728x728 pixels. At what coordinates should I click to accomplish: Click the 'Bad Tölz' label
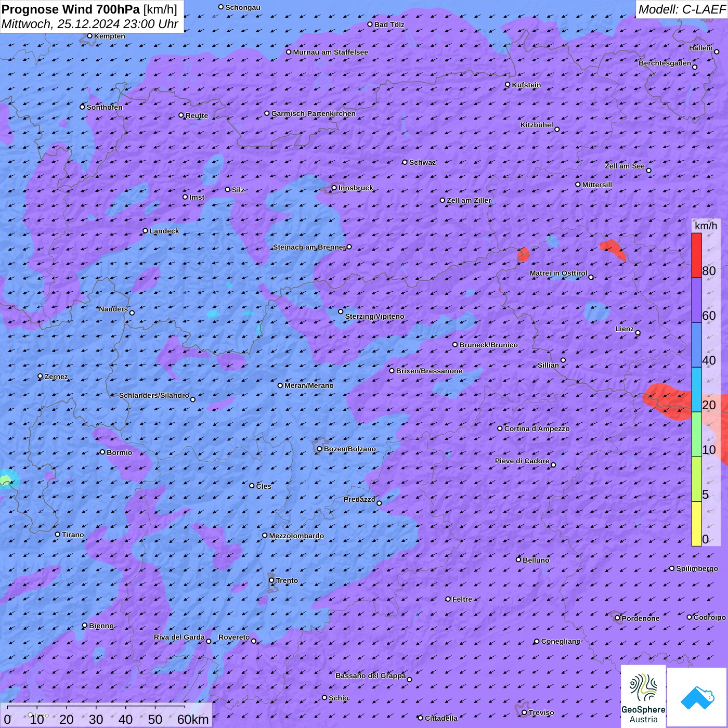tap(389, 24)
